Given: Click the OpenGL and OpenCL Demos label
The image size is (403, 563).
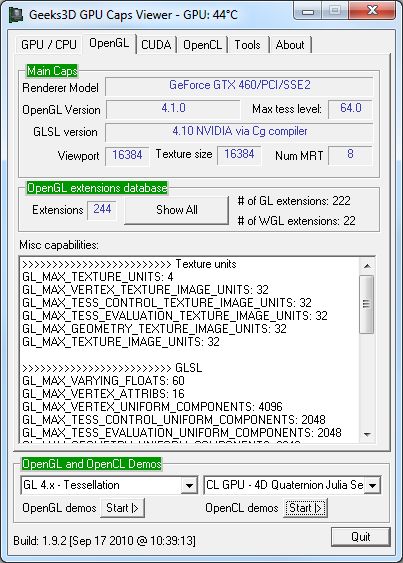Looking at the screenshot, I should click(92, 464).
